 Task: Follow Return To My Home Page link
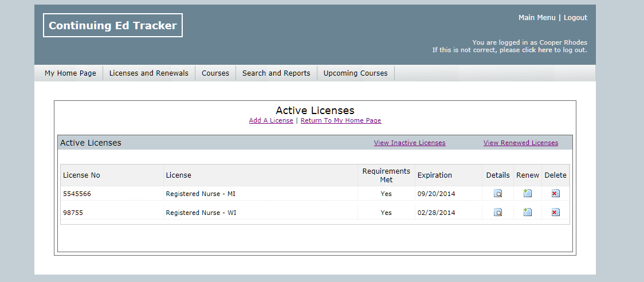coord(341,121)
